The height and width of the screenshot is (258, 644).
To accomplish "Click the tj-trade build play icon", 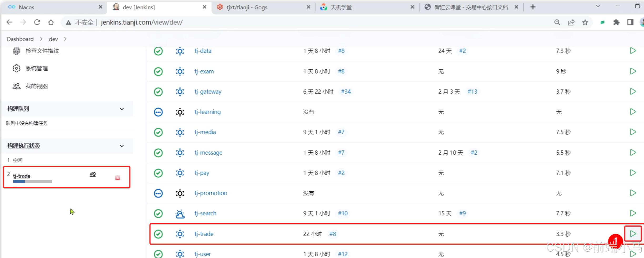I will tap(633, 234).
